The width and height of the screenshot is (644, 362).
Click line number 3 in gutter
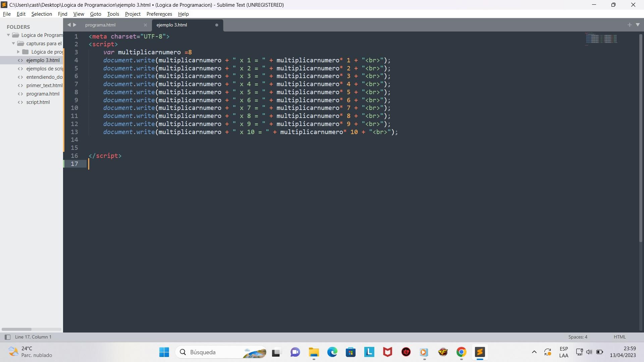[x=76, y=52]
